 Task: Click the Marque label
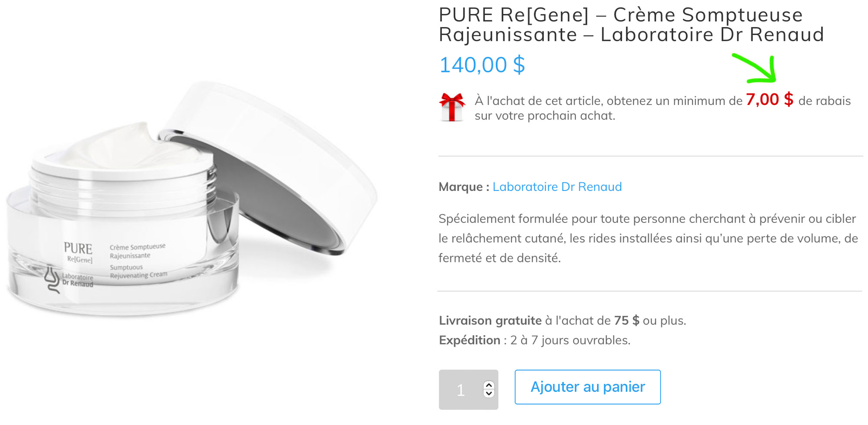pyautogui.click(x=464, y=187)
